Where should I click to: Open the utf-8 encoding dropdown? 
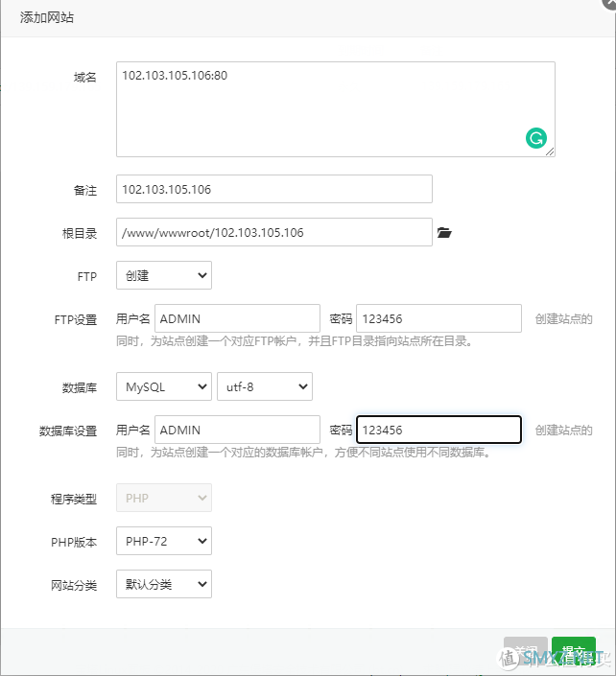coord(265,386)
